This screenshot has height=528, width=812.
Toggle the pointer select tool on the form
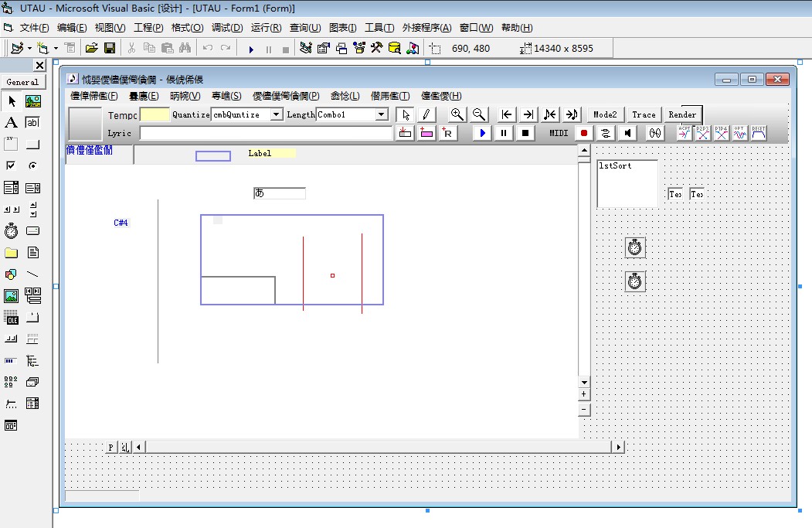click(406, 114)
